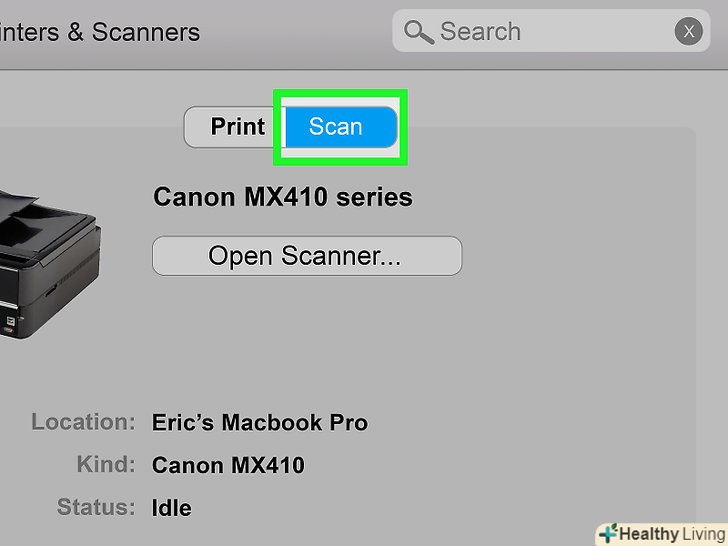This screenshot has width=728, height=546.
Task: Click the magnifying glass search icon
Action: point(417,33)
